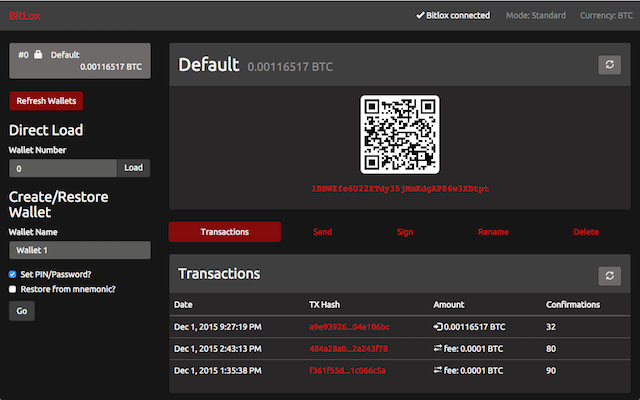Click the Create/Restore Wallet heading
This screenshot has width=640, height=400.
(x=58, y=204)
